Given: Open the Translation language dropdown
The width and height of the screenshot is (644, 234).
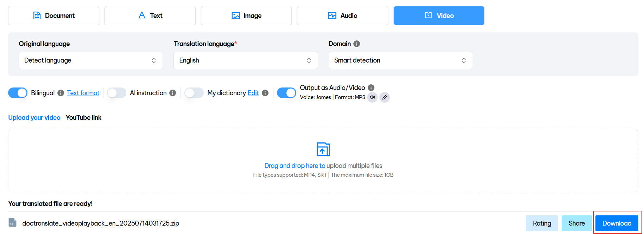Looking at the screenshot, I should [x=245, y=60].
